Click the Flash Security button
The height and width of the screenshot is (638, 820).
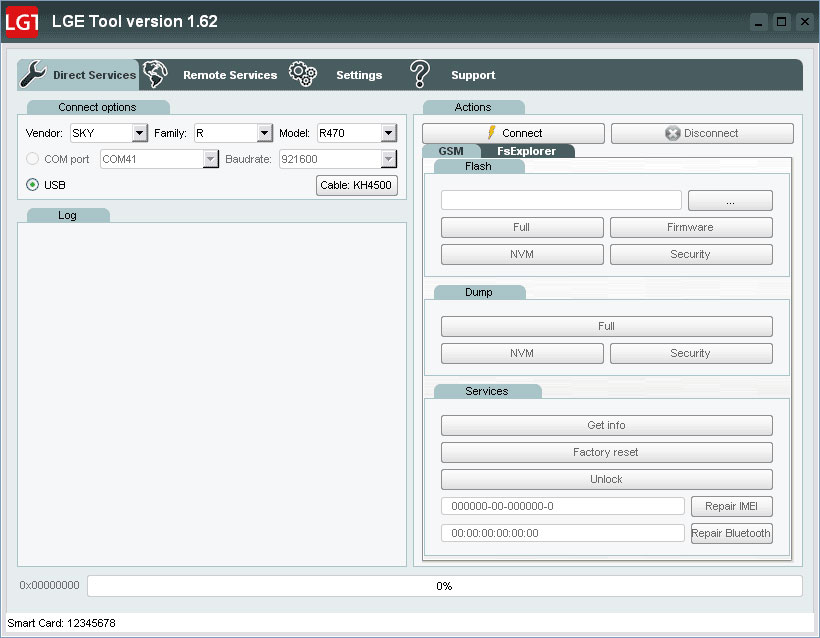click(691, 254)
